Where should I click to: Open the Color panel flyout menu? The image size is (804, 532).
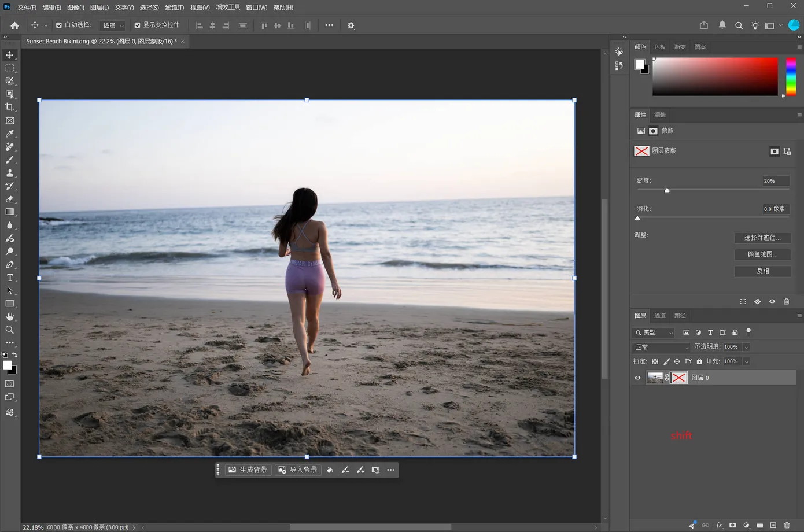[799, 47]
